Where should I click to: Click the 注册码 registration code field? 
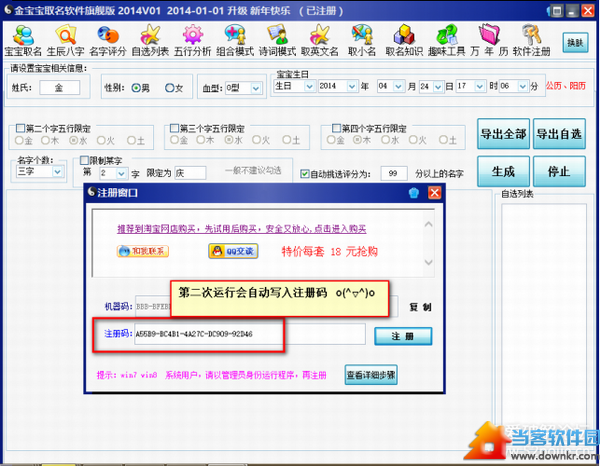pos(249,334)
